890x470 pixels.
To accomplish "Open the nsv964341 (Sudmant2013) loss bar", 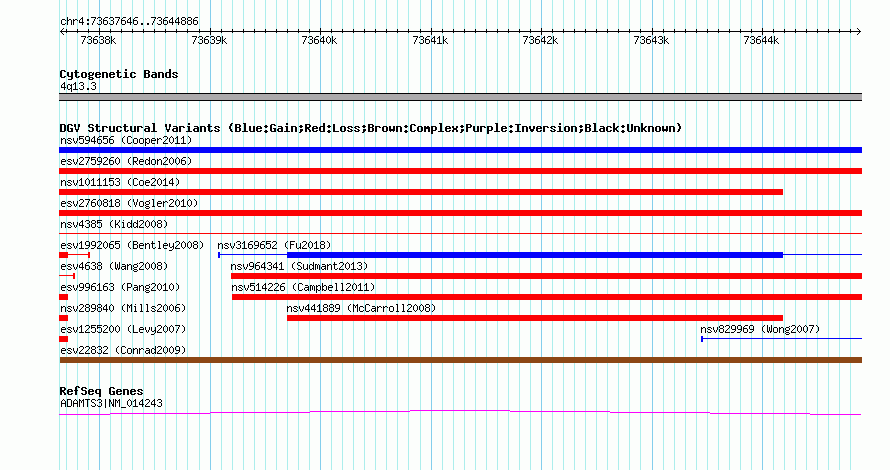I will [546, 276].
